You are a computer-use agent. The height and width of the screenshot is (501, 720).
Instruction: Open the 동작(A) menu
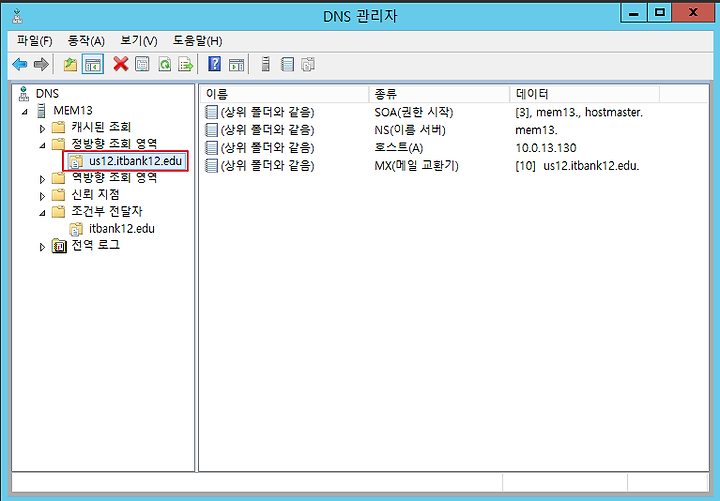click(x=86, y=41)
